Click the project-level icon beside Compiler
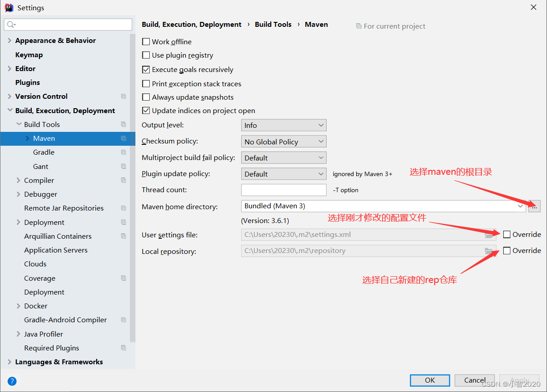This screenshot has height=392, width=547. click(123, 180)
